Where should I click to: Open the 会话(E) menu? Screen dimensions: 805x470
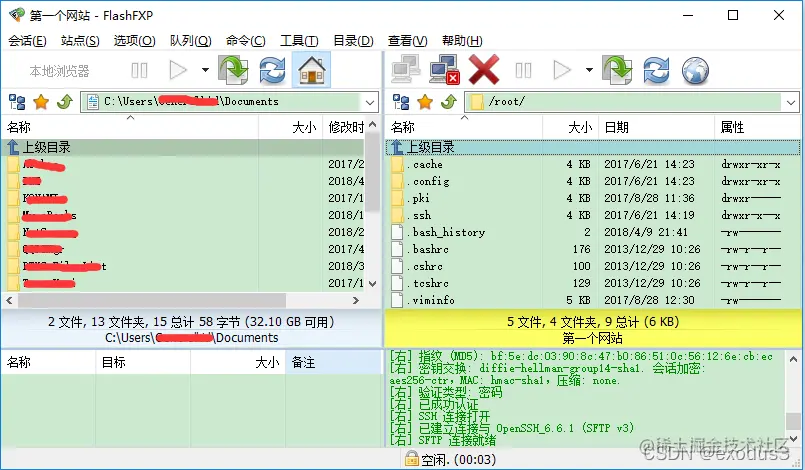pyautogui.click(x=27, y=41)
